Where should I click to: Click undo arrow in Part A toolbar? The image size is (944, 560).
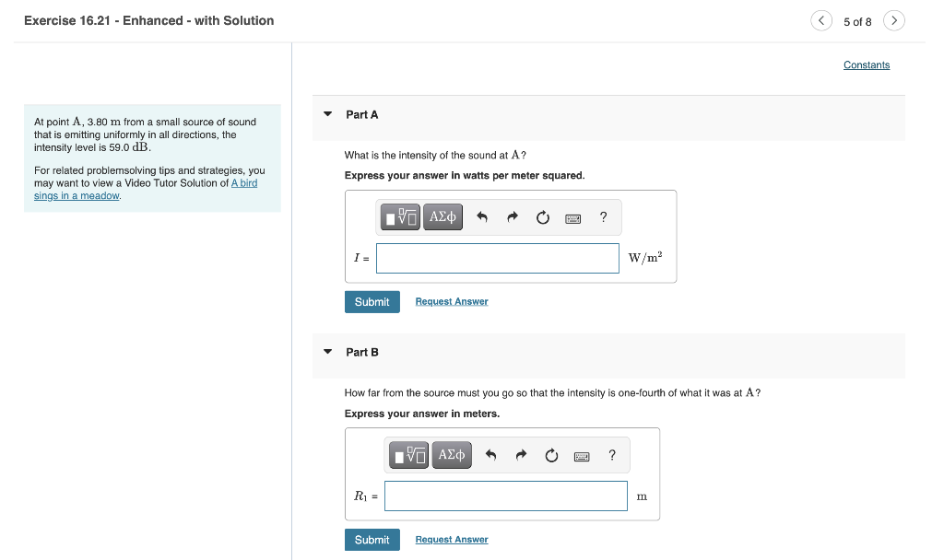pyautogui.click(x=481, y=217)
